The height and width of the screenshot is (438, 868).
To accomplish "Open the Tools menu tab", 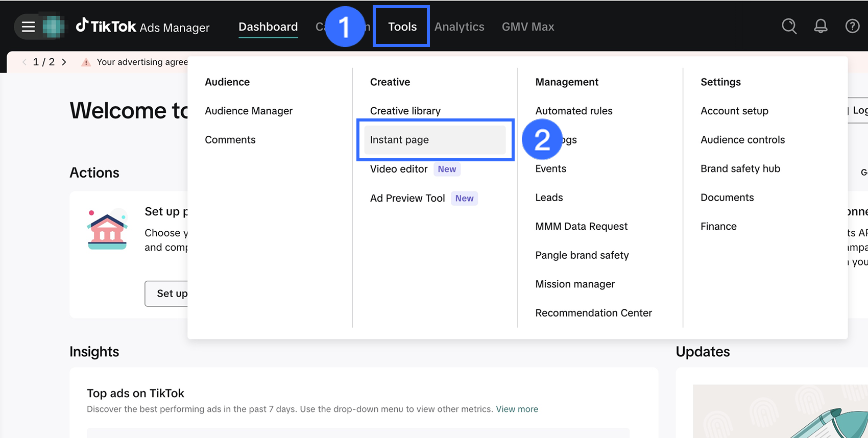I will (x=402, y=27).
